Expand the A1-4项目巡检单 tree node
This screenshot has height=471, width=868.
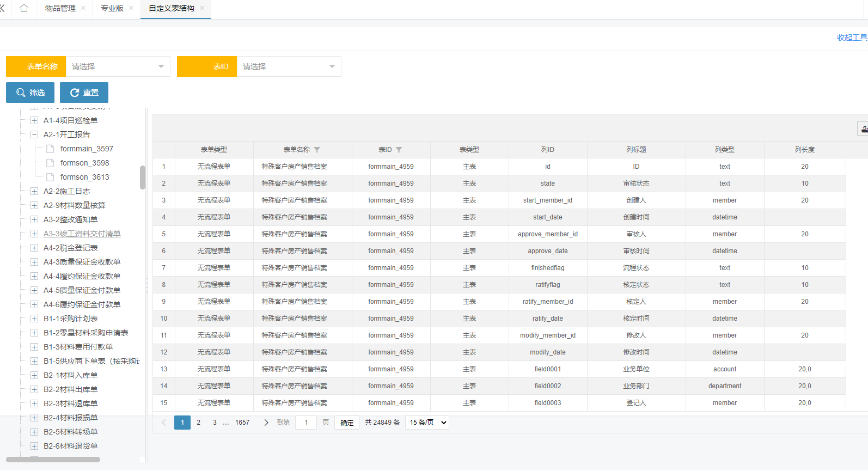click(34, 120)
